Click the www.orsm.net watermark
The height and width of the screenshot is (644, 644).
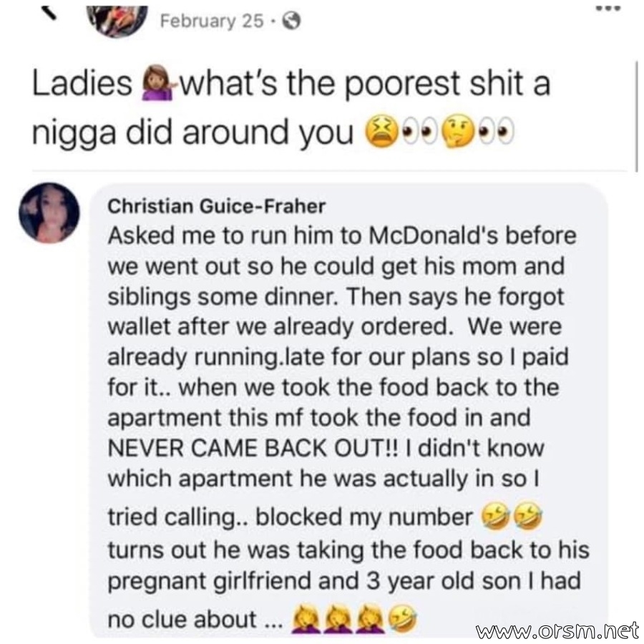coord(557,630)
